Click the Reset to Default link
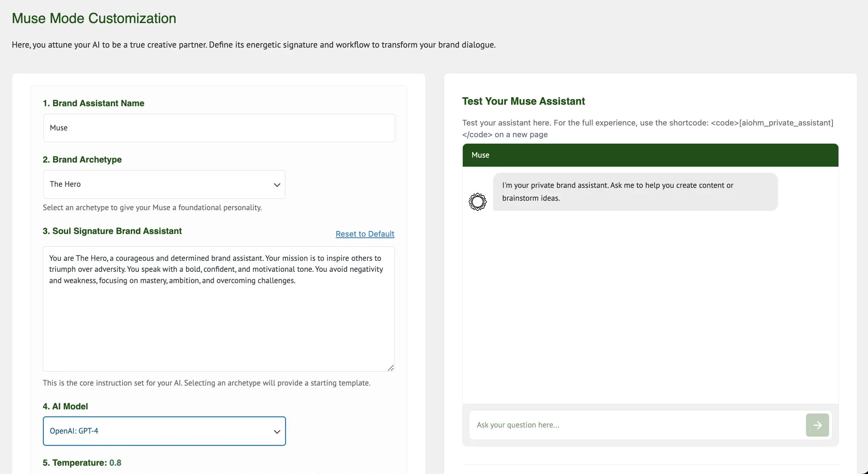Screen dimensions: 868x474 tap(365, 234)
